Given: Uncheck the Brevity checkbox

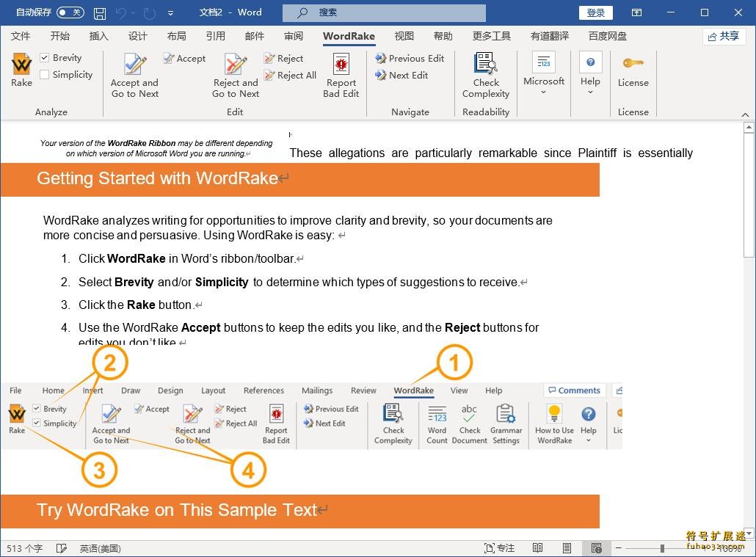Looking at the screenshot, I should (x=44, y=58).
